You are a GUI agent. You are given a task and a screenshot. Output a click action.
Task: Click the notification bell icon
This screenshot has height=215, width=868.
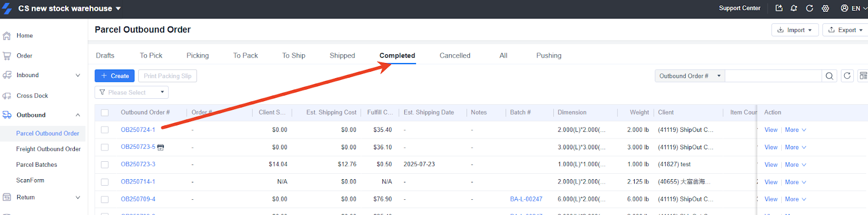click(x=794, y=8)
